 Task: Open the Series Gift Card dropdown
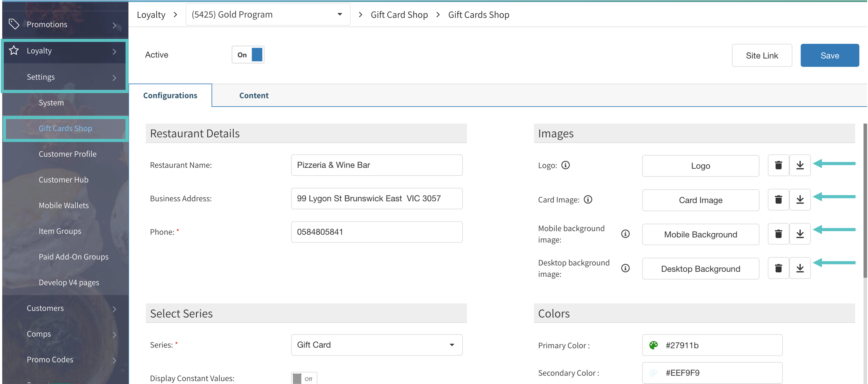(376, 345)
